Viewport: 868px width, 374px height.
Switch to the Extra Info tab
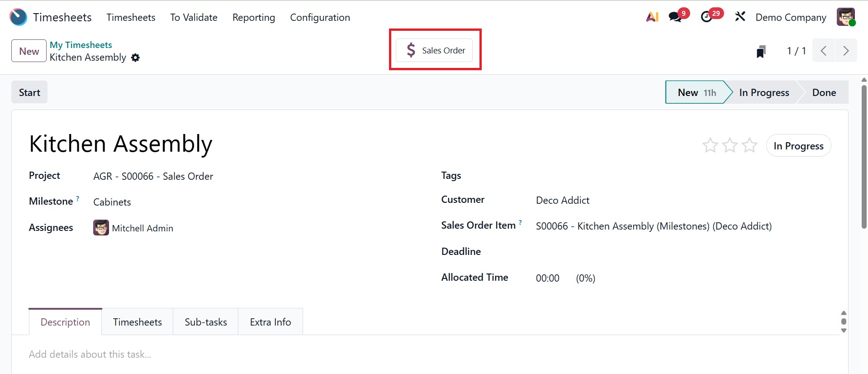pos(270,322)
